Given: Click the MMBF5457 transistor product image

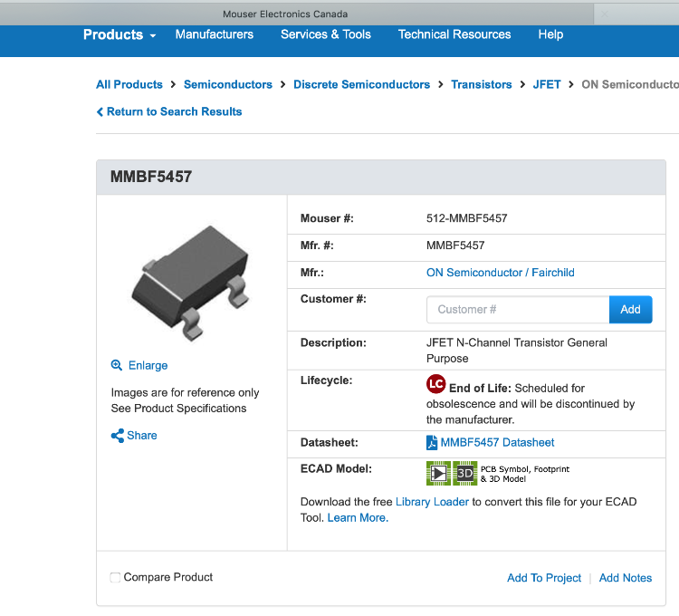Looking at the screenshot, I should click(190, 283).
